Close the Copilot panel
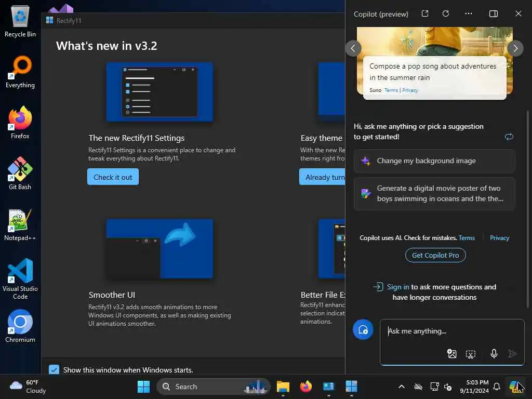 coord(518,14)
